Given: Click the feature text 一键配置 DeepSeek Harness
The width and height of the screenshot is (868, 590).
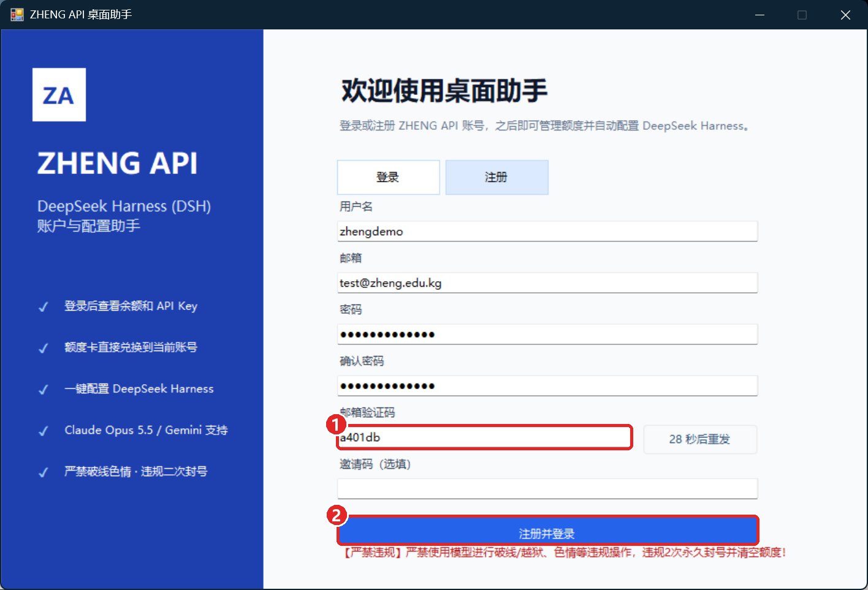Looking at the screenshot, I should (x=139, y=388).
